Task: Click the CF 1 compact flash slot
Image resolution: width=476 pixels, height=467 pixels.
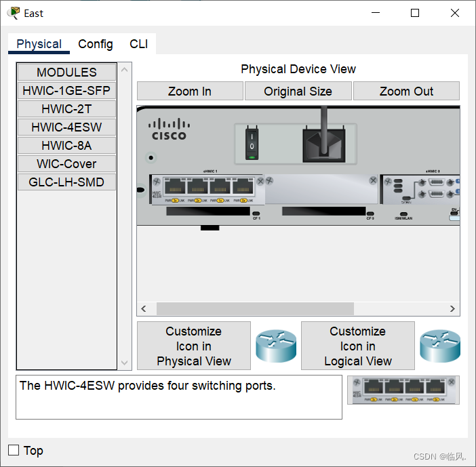Action: 208,211
